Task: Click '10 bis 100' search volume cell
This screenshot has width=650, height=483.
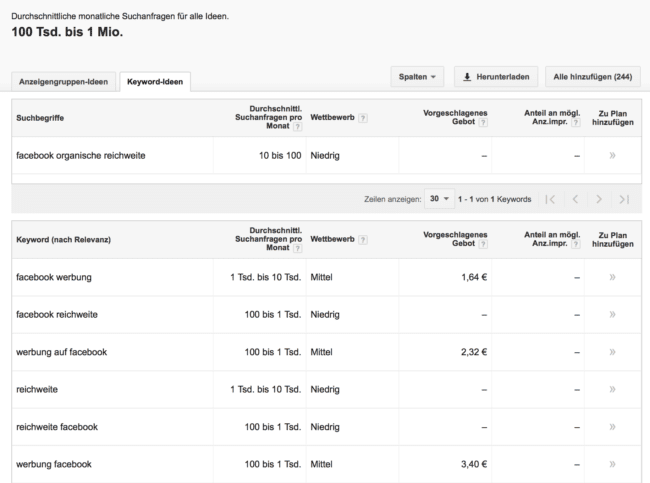Action: [x=280, y=155]
